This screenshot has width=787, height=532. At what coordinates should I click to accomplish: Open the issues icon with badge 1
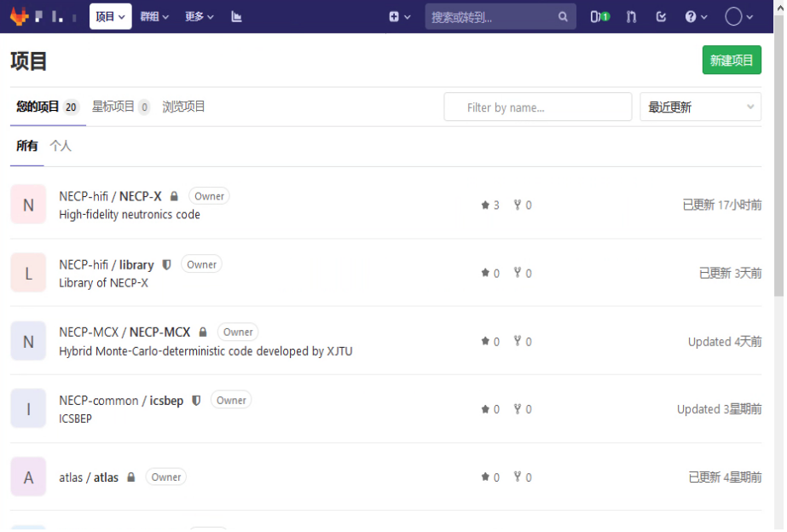pos(599,16)
